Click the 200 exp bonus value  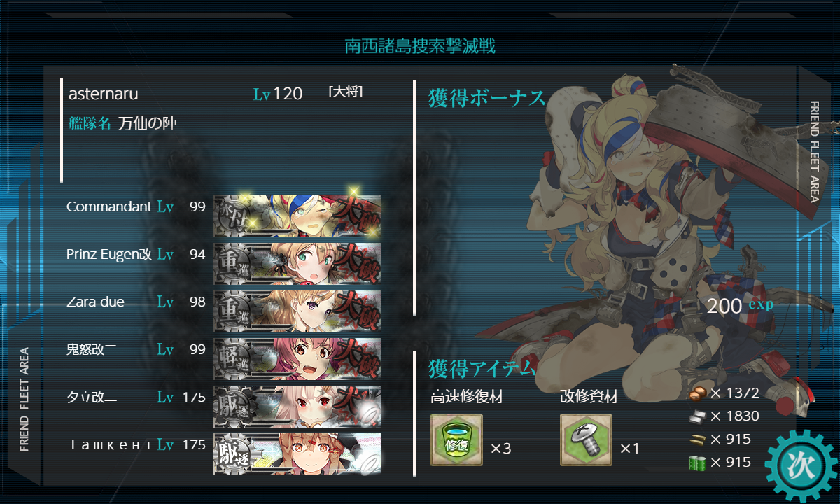coord(740,306)
